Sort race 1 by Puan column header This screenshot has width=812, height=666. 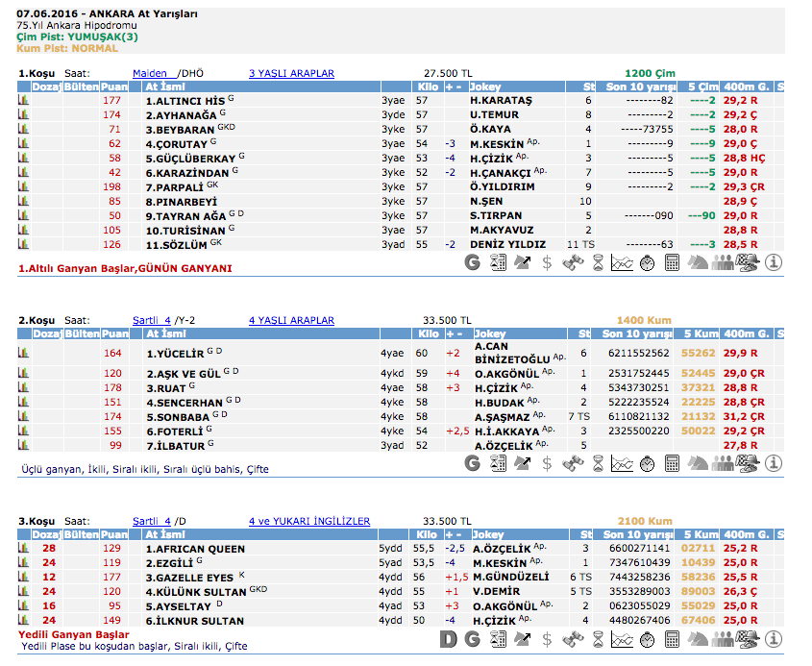114,87
